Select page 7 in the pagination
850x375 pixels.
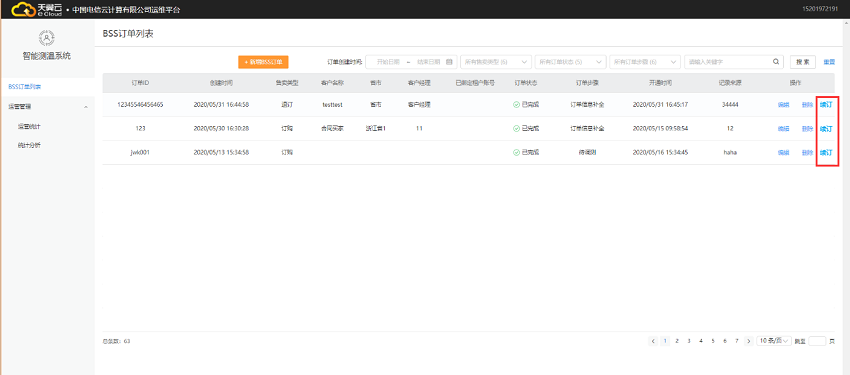tap(737, 341)
